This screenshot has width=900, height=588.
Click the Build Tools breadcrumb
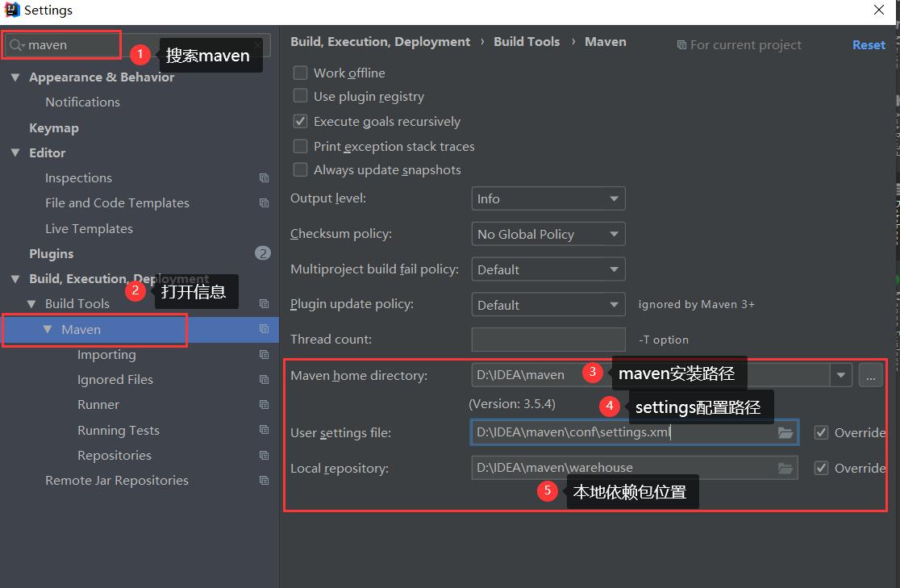pyautogui.click(x=527, y=42)
